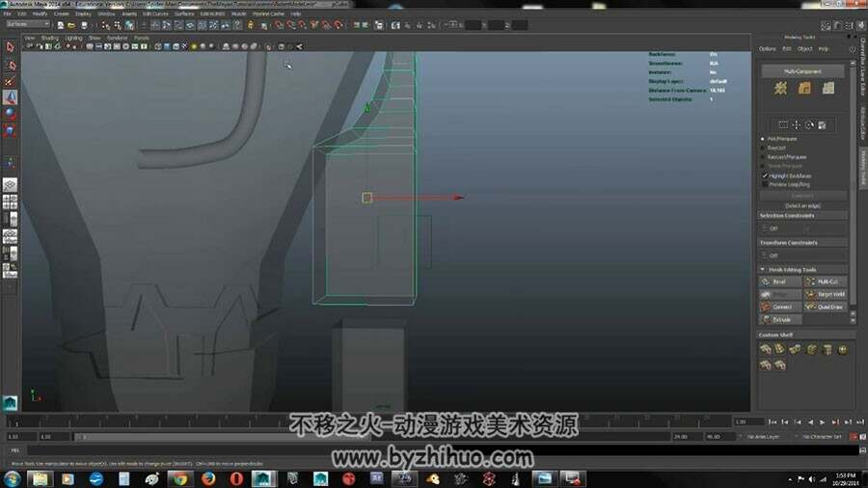Toggle Auto Key button near timeline

click(854, 437)
